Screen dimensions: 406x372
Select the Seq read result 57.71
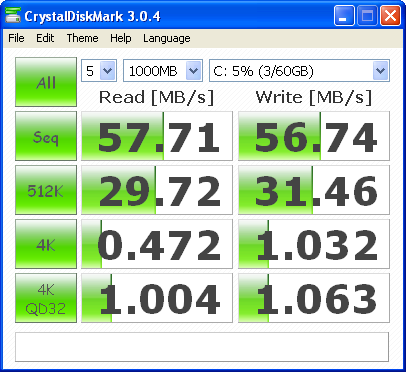click(x=157, y=136)
